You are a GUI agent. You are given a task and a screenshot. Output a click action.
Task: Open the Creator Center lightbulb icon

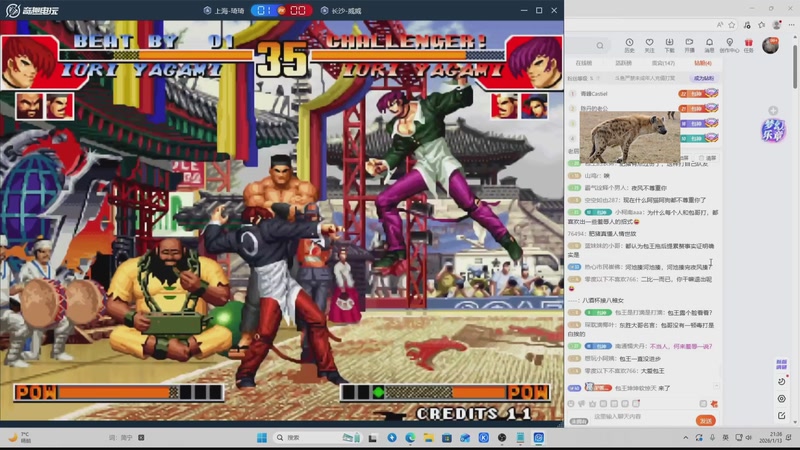tap(729, 43)
